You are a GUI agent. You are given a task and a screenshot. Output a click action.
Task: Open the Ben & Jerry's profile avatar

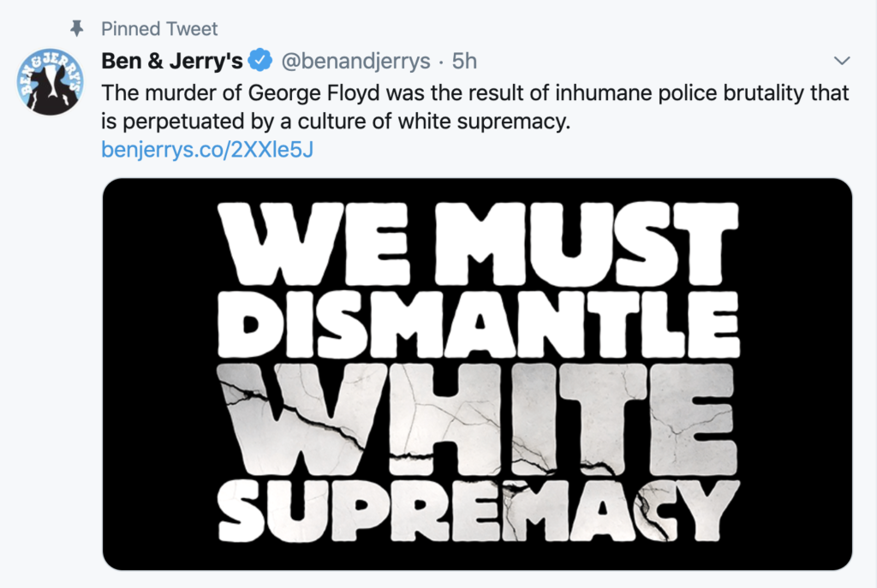[x=51, y=81]
